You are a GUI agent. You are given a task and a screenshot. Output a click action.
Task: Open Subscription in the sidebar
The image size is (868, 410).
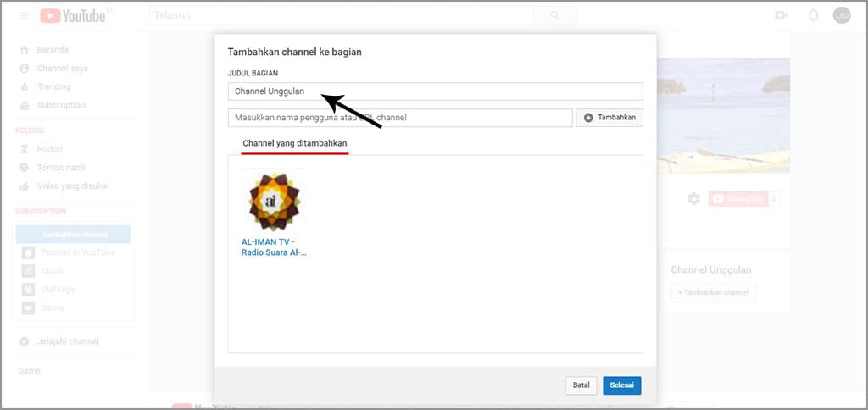pyautogui.click(x=61, y=105)
